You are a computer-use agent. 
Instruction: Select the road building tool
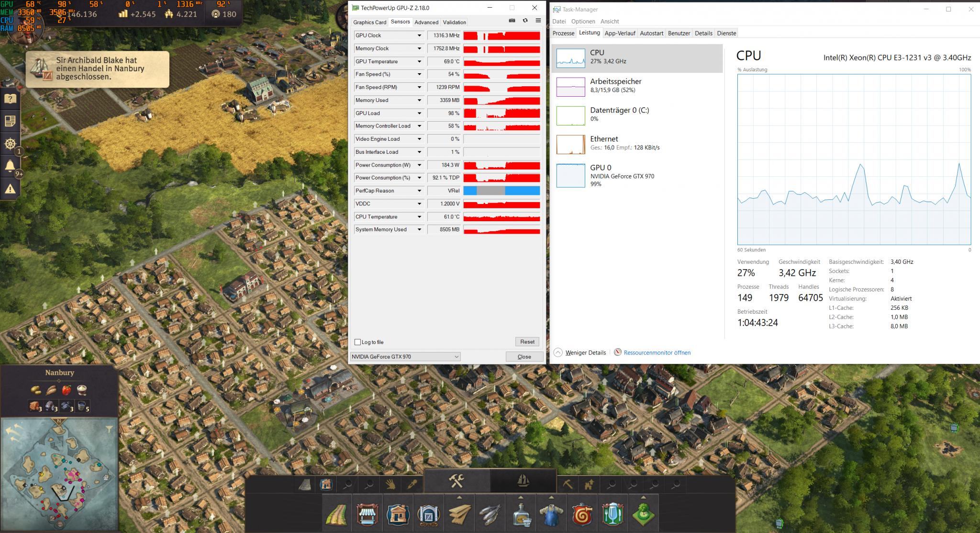click(x=337, y=515)
